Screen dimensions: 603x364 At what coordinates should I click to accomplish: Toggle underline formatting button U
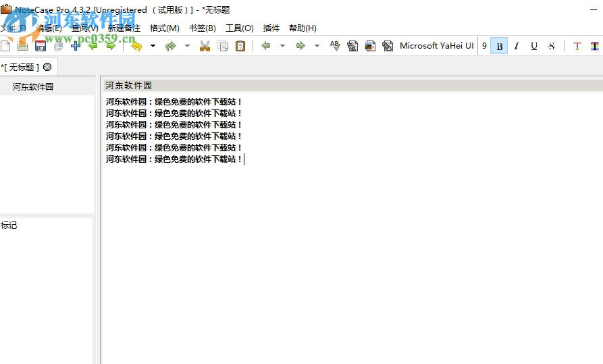(x=534, y=46)
